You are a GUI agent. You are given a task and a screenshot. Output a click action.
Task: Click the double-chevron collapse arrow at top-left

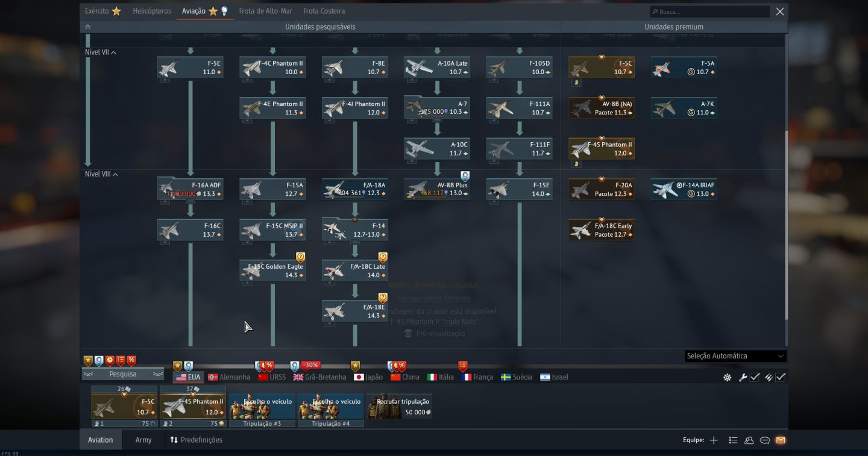[x=88, y=27]
